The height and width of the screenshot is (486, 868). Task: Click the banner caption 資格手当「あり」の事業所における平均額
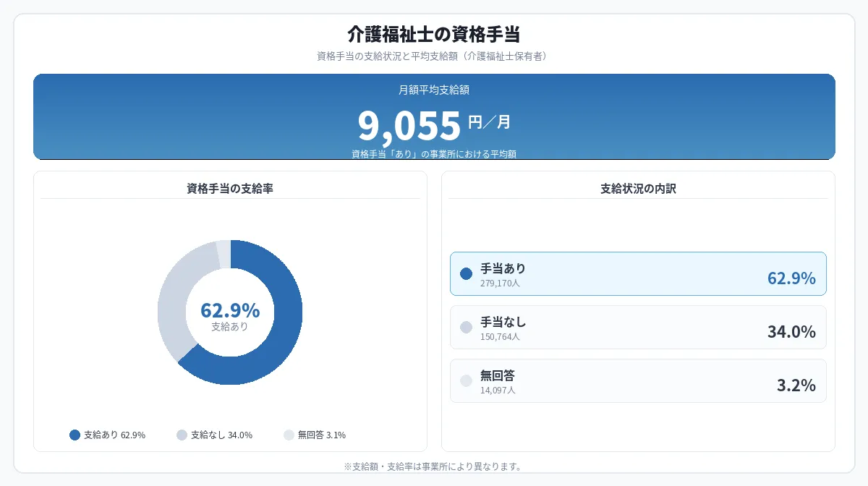click(434, 154)
